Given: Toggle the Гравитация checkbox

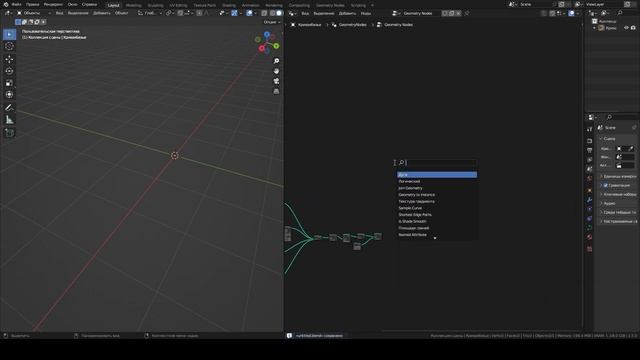Looking at the screenshot, I should [x=606, y=185].
